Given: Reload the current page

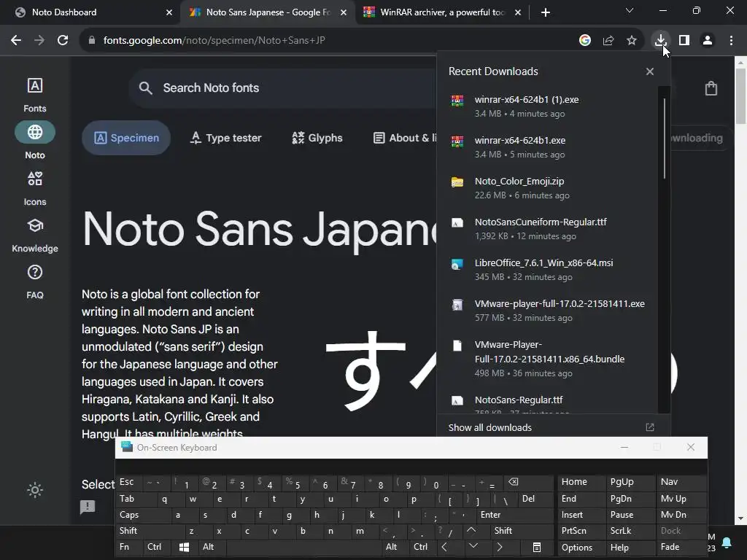Looking at the screenshot, I should pyautogui.click(x=63, y=41).
